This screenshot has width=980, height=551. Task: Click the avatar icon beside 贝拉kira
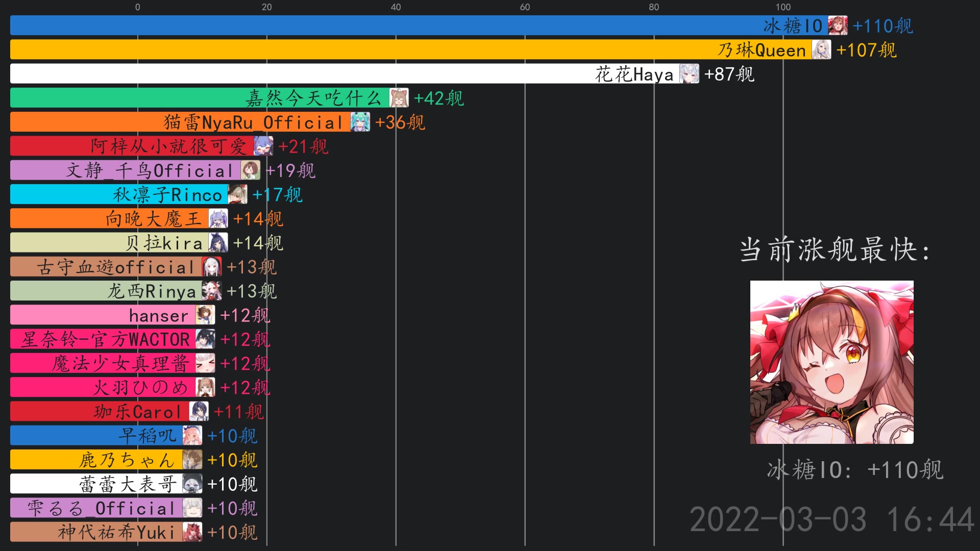(x=218, y=242)
